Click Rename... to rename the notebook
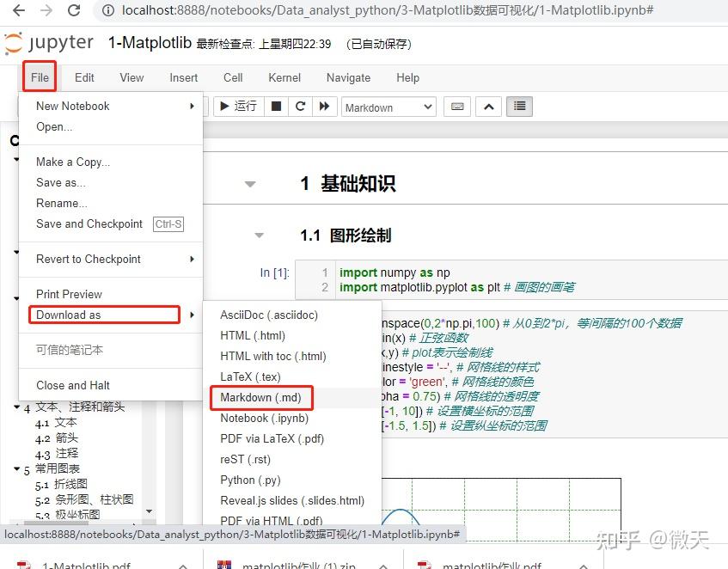The height and width of the screenshot is (569, 728). click(60, 203)
